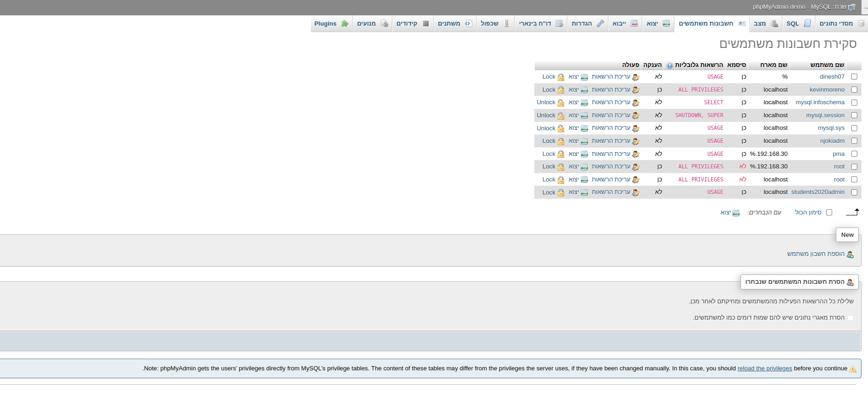
Task: Open the הגדרות (Settings) tab
Action: pos(587,24)
